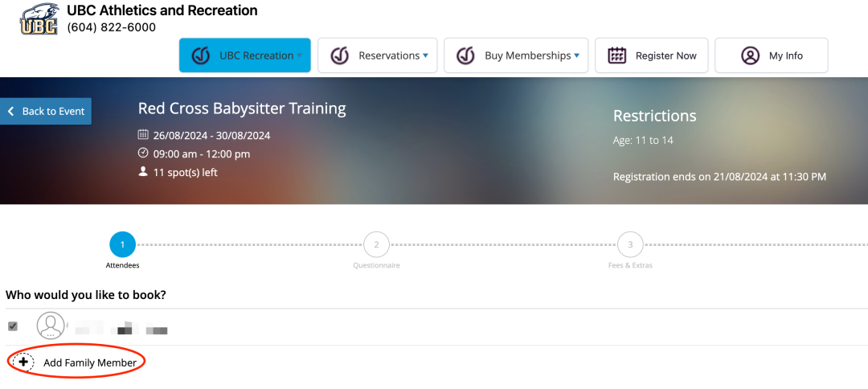
Task: Click the attendee avatar icon
Action: tap(51, 326)
